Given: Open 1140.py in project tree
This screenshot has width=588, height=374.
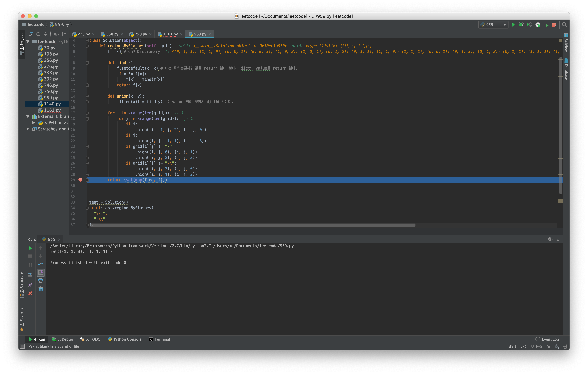Looking at the screenshot, I should 52,104.
